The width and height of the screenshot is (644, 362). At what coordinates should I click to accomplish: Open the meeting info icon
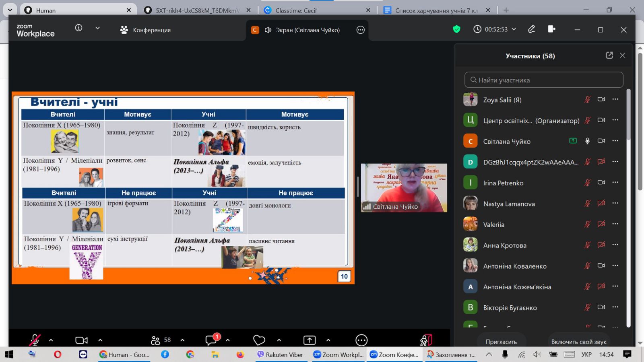click(78, 28)
